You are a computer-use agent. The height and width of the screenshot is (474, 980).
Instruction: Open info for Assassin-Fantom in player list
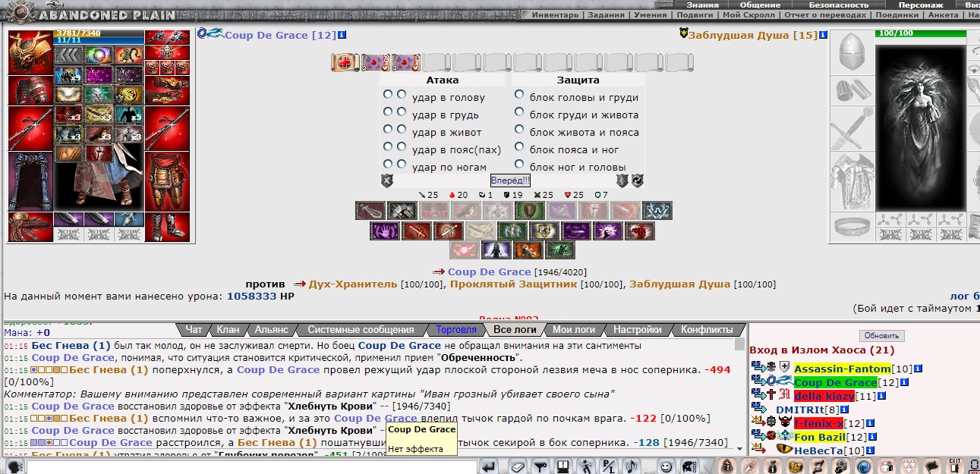pyautogui.click(x=917, y=369)
